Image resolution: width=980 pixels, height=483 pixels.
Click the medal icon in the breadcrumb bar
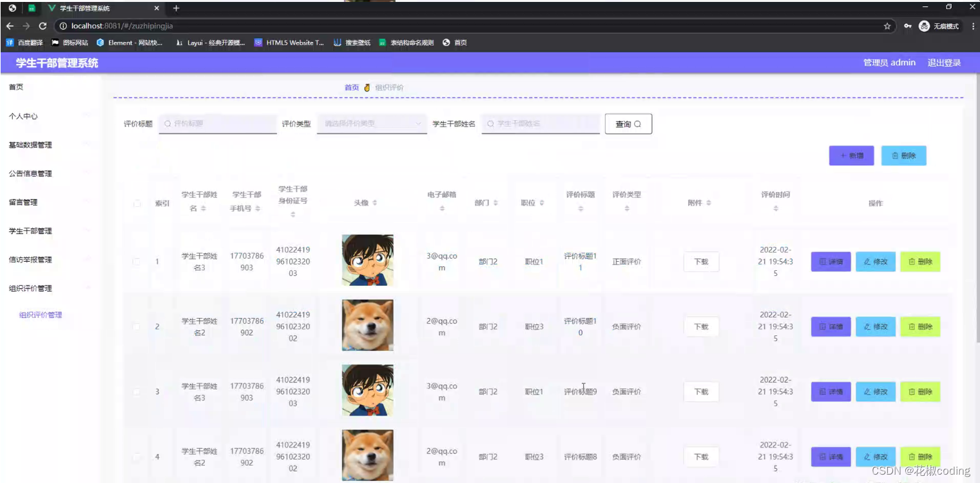[367, 87]
